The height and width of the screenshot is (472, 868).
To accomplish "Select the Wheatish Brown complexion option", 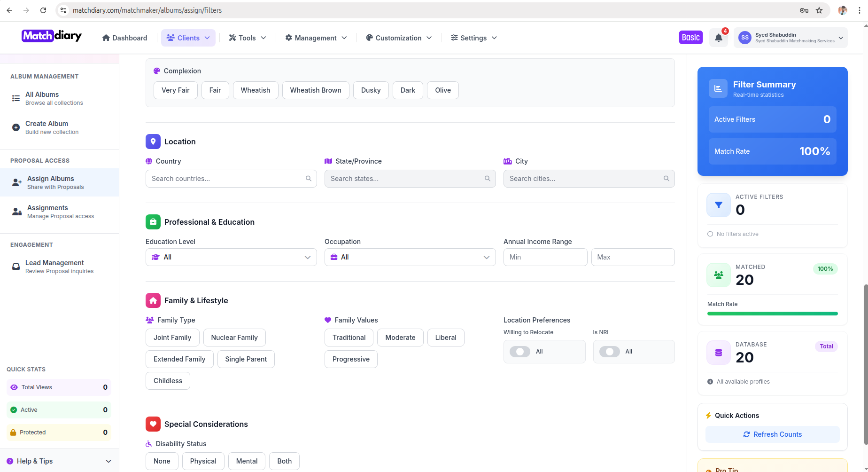I will point(315,90).
